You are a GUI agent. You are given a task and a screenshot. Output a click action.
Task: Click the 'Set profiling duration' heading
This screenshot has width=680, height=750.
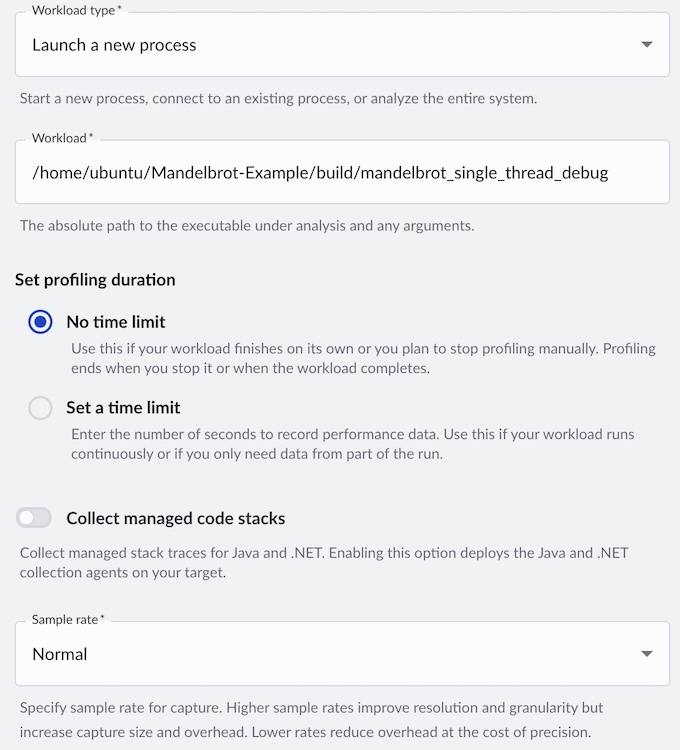(95, 280)
